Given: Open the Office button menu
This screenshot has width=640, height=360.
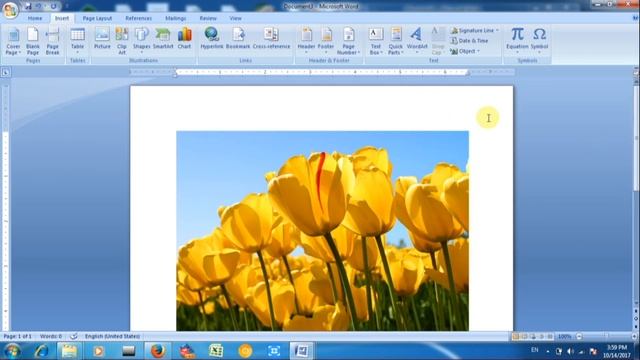Looking at the screenshot, I should click(x=10, y=9).
